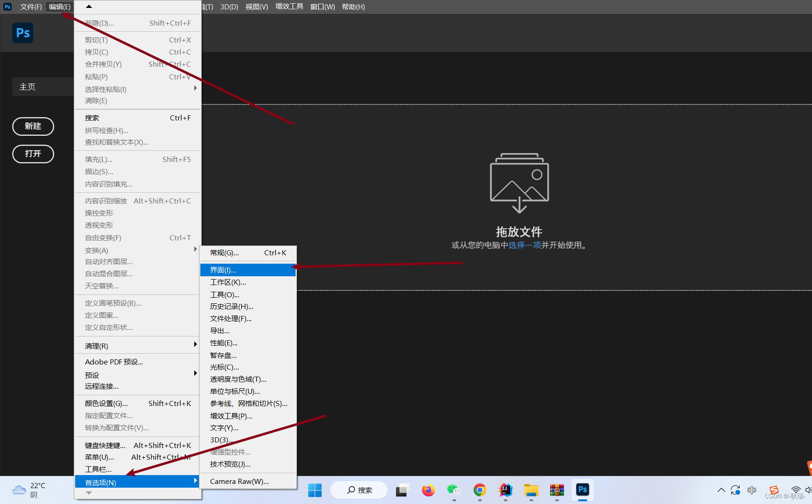Launch Firefox from the taskbar
812x504 pixels.
point(428,490)
